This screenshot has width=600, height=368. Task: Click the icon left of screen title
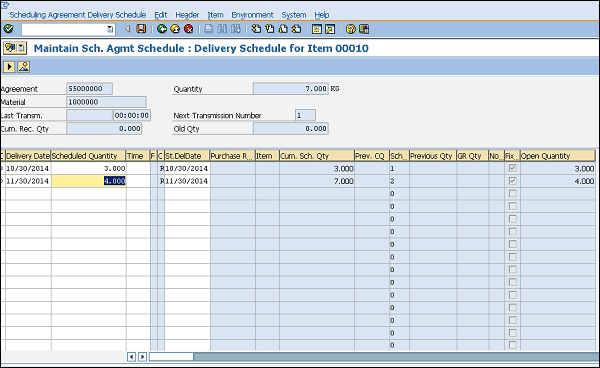coord(10,48)
